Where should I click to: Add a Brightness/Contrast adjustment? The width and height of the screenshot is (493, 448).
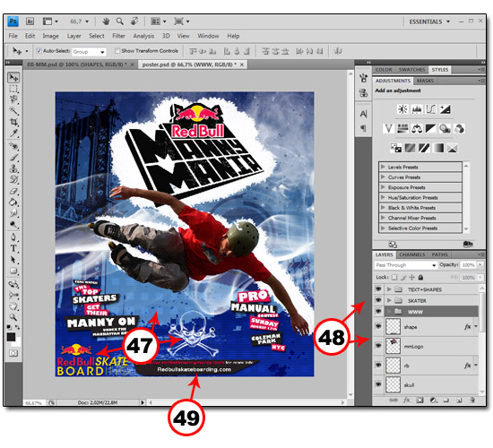(402, 109)
